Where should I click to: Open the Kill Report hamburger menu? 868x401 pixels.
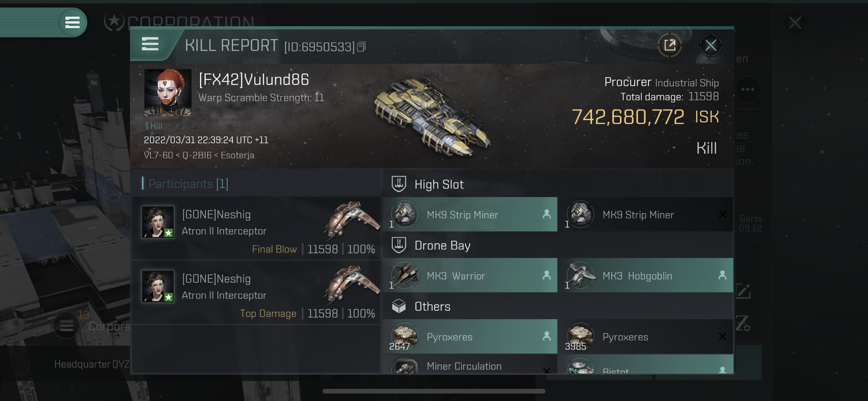(x=150, y=44)
